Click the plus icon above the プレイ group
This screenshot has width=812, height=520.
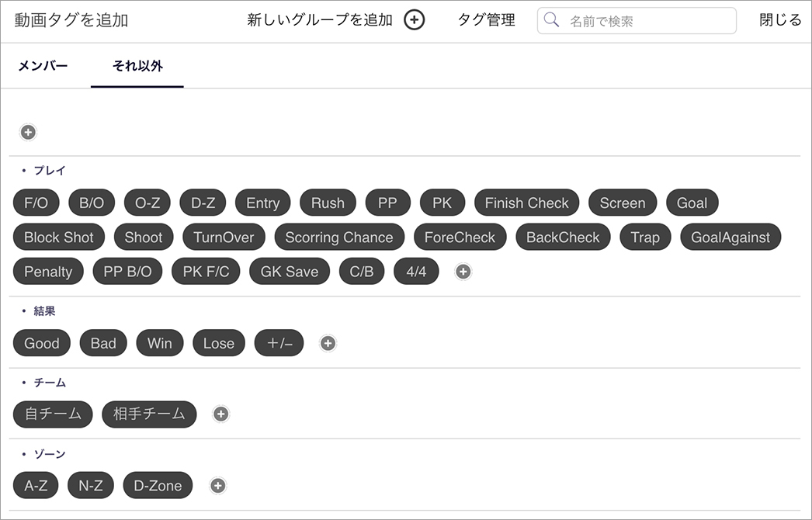28,132
